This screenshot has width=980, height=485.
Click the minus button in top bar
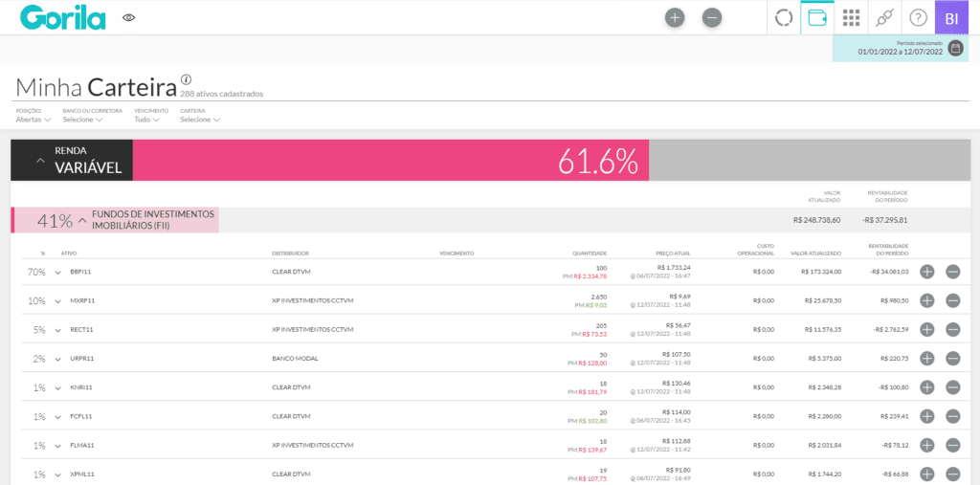(712, 18)
